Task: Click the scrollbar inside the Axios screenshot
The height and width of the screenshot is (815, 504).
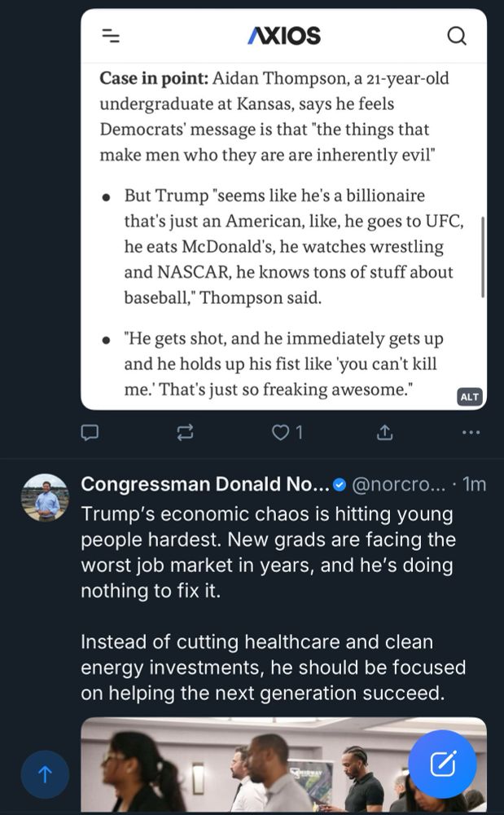Action: tap(483, 257)
